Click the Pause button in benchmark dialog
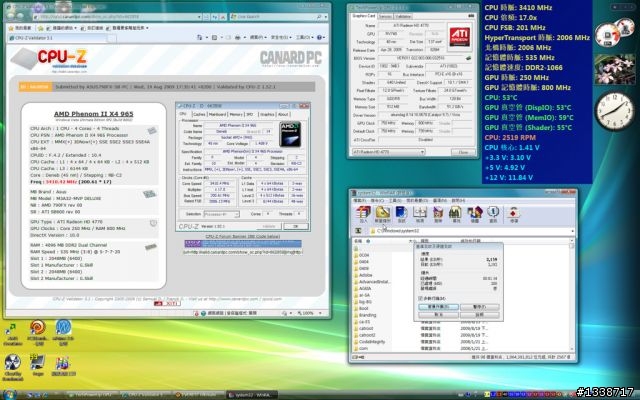This screenshot has height=400, width=640. [x=479, y=307]
